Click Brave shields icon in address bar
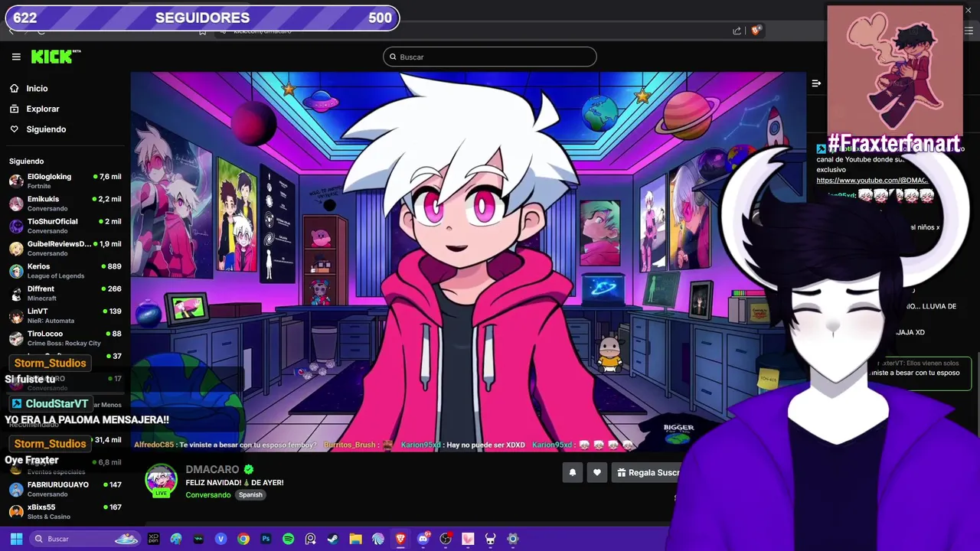Viewport: 980px width, 551px height. (756, 31)
